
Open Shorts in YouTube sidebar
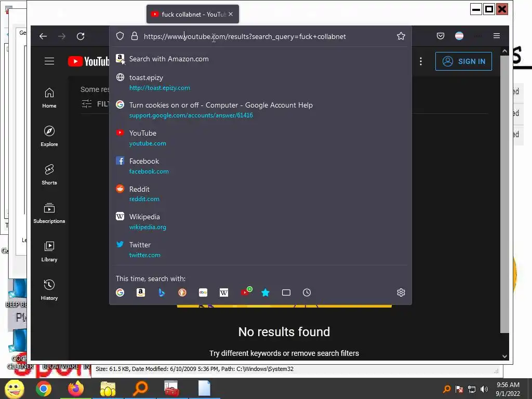pos(49,175)
